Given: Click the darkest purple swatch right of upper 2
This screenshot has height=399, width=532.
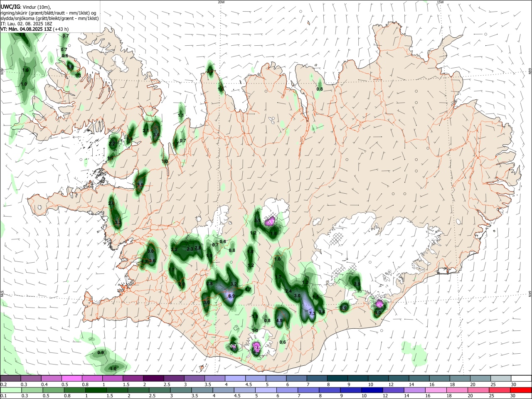Looking at the screenshot, I should click(x=153, y=378).
